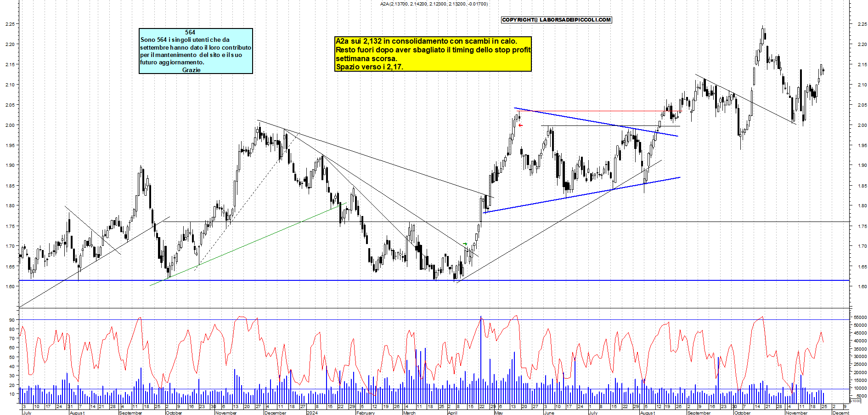Click the green arrow marker near the April breakout
868x415 pixels.
pyautogui.click(x=465, y=244)
